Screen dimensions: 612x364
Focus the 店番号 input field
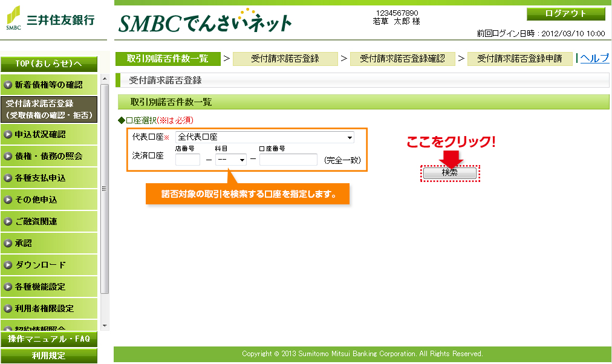pos(187,160)
